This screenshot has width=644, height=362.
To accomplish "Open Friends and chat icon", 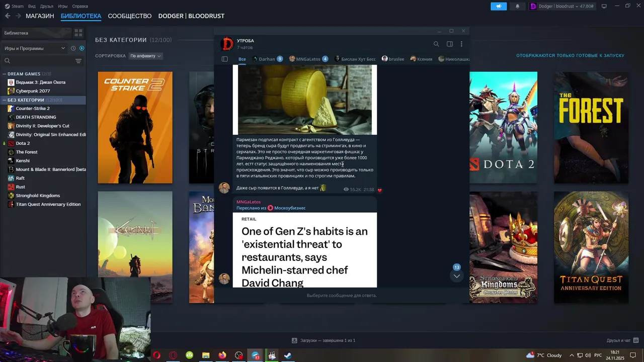I will pyautogui.click(x=636, y=340).
